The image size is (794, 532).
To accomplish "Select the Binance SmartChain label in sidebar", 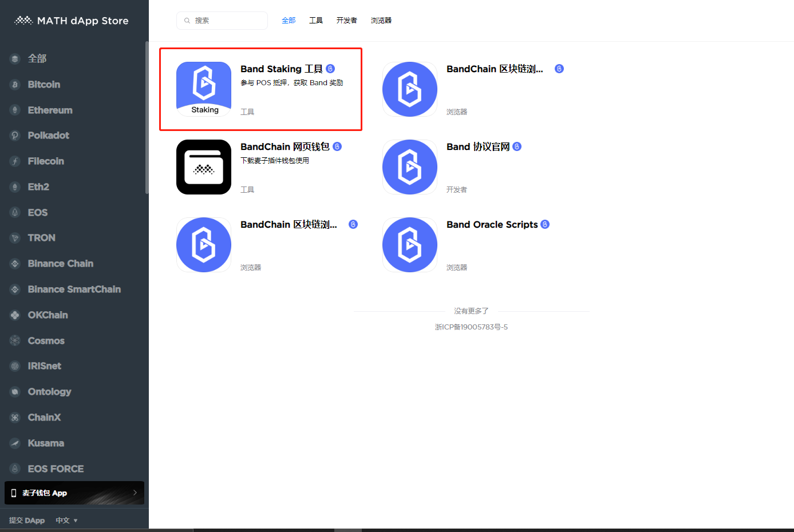I will (74, 289).
